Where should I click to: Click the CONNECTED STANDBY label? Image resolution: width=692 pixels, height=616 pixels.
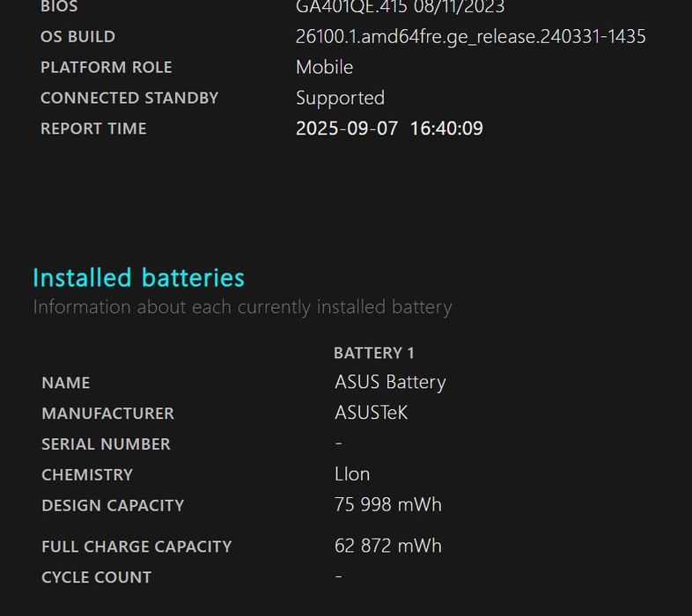click(129, 98)
